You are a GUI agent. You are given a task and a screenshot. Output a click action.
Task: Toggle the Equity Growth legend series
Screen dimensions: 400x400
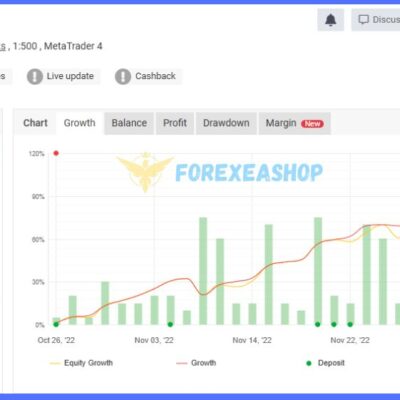(81, 363)
